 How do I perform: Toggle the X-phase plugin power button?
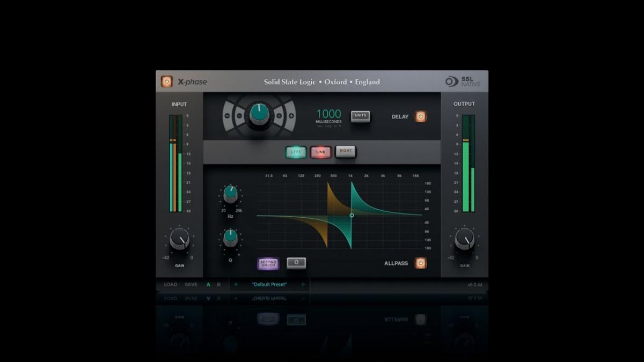click(x=167, y=82)
